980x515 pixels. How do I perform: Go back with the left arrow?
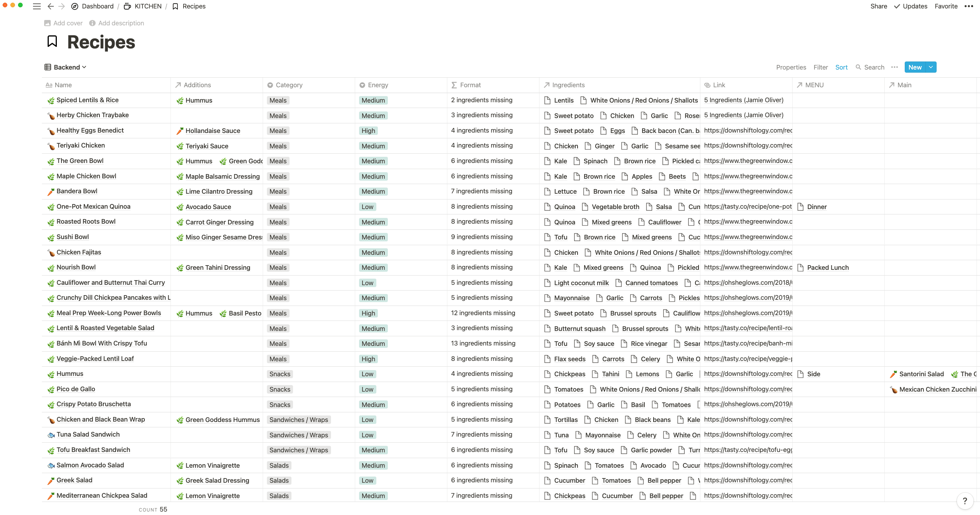click(50, 6)
